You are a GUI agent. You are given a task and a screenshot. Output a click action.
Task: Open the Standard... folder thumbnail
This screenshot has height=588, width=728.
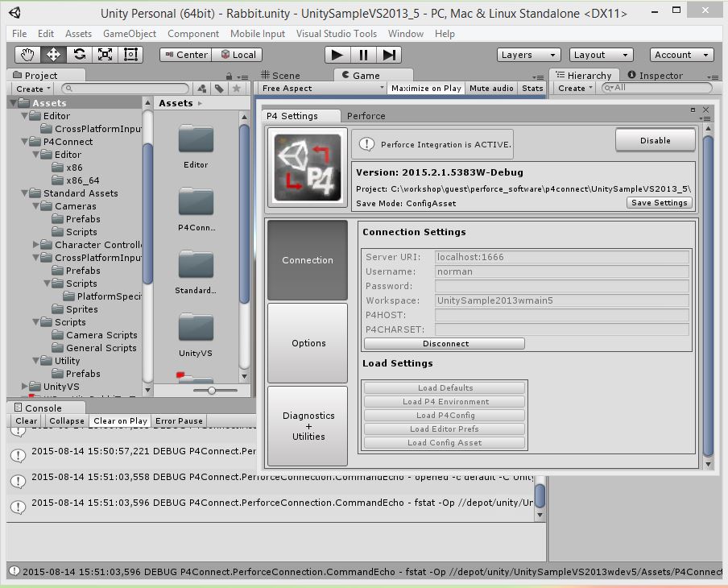196,265
